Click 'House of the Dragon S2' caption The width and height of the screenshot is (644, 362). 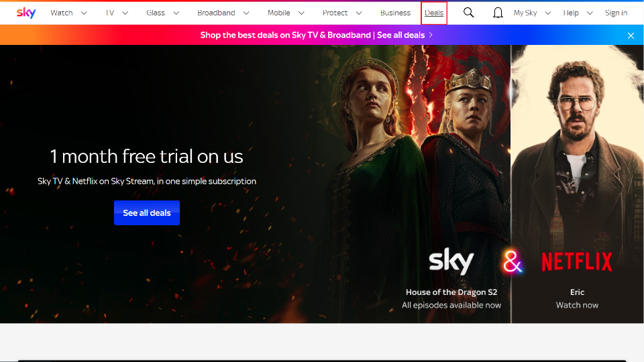coord(451,292)
